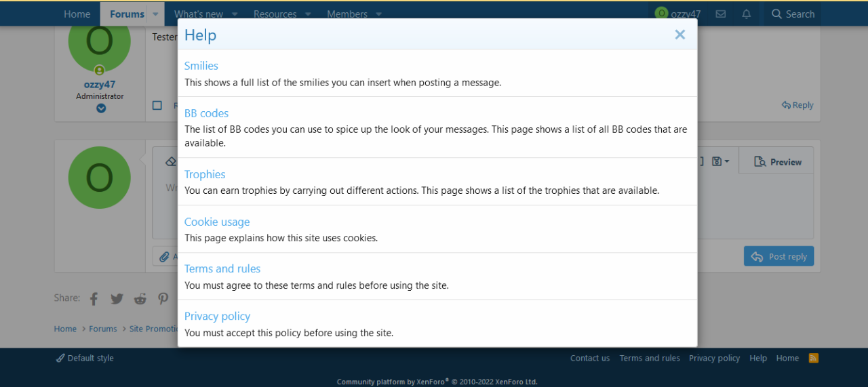Click the eraser remove-formatting icon in editor
This screenshot has height=387, width=868.
pyautogui.click(x=170, y=162)
